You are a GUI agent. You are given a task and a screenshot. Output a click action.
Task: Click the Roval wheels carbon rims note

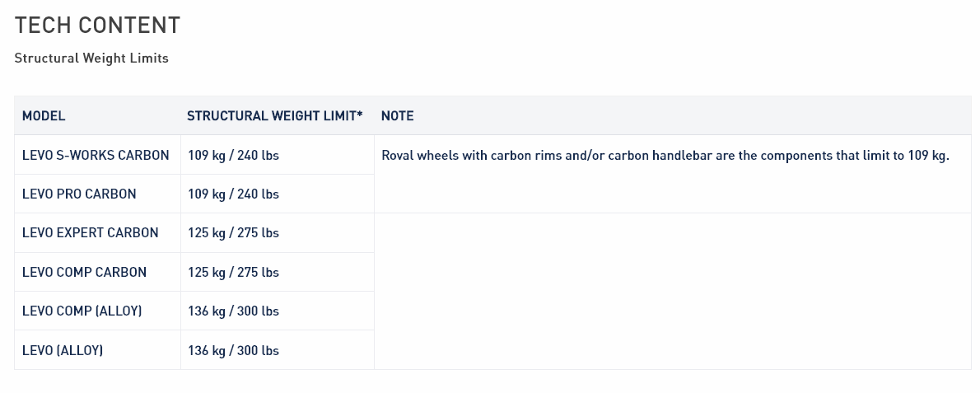point(665,156)
